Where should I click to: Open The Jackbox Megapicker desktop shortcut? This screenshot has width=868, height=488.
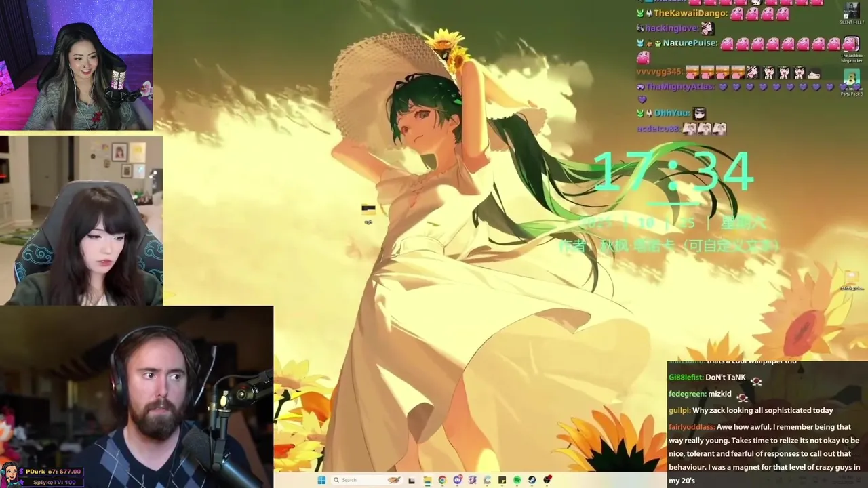point(851,49)
